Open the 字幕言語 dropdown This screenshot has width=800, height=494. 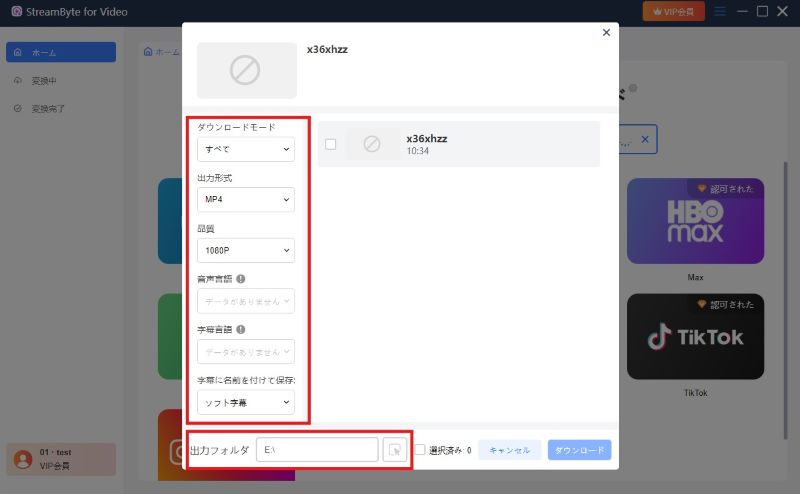[245, 352]
